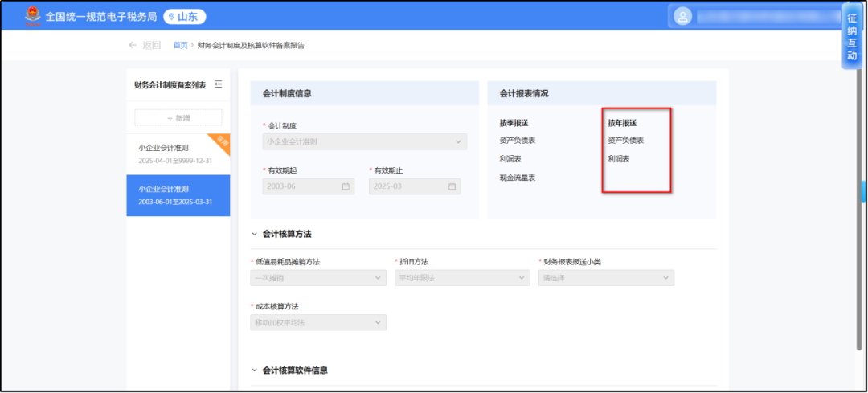Open the 低值易耗品摊销方法 dropdown
This screenshot has height=393, width=868.
tap(318, 278)
